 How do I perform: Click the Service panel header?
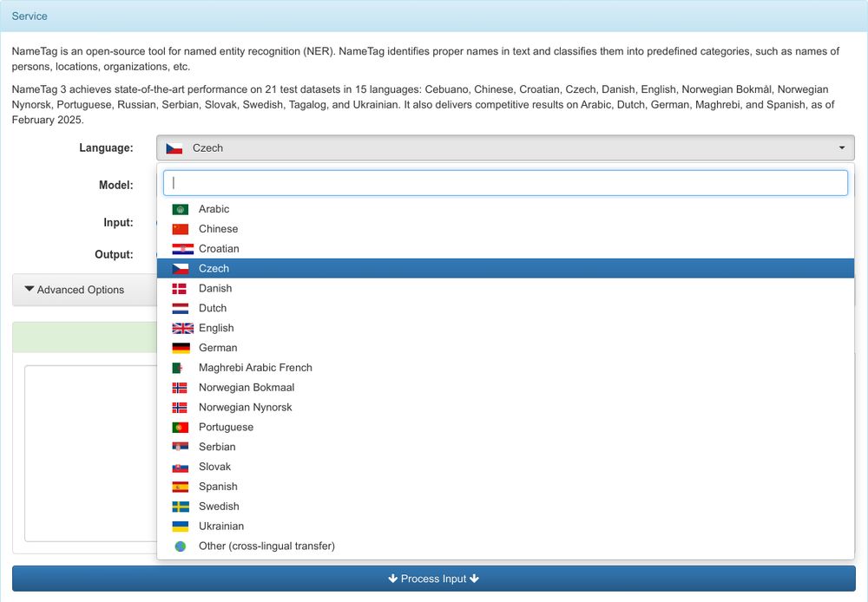434,16
